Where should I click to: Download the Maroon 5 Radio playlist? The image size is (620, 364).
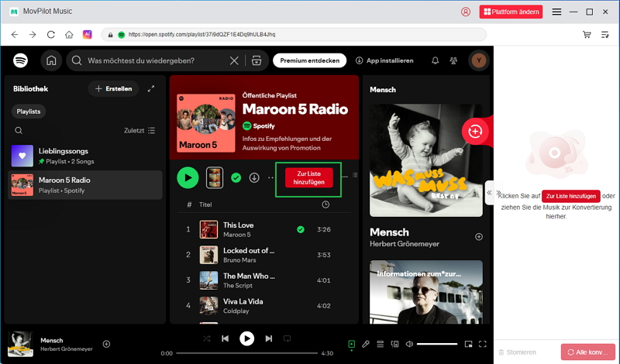(254, 178)
